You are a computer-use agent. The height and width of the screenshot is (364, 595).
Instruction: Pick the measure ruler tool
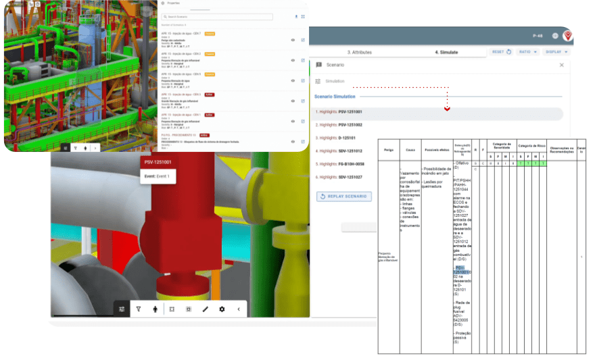(x=206, y=309)
